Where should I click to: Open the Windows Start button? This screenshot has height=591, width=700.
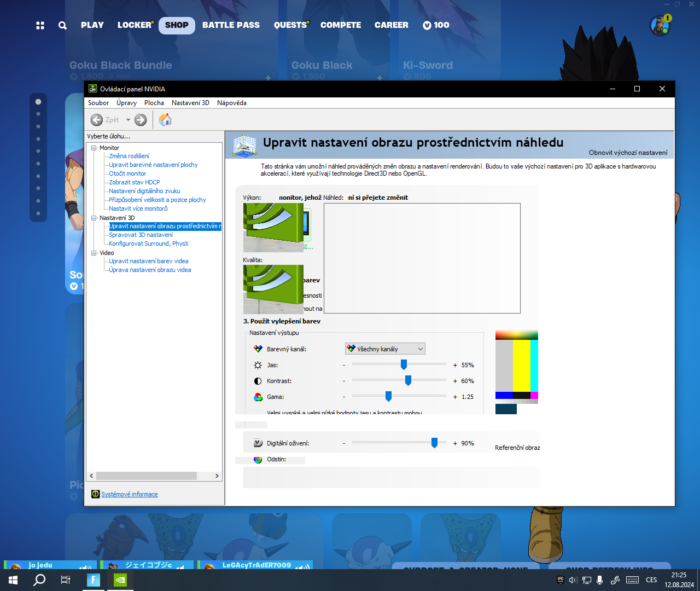(x=13, y=580)
